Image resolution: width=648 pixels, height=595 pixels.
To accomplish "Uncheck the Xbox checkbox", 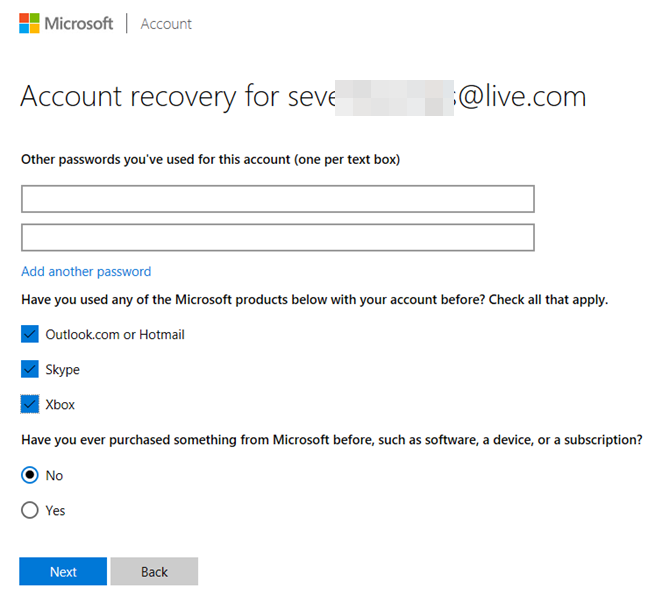I will [30, 404].
